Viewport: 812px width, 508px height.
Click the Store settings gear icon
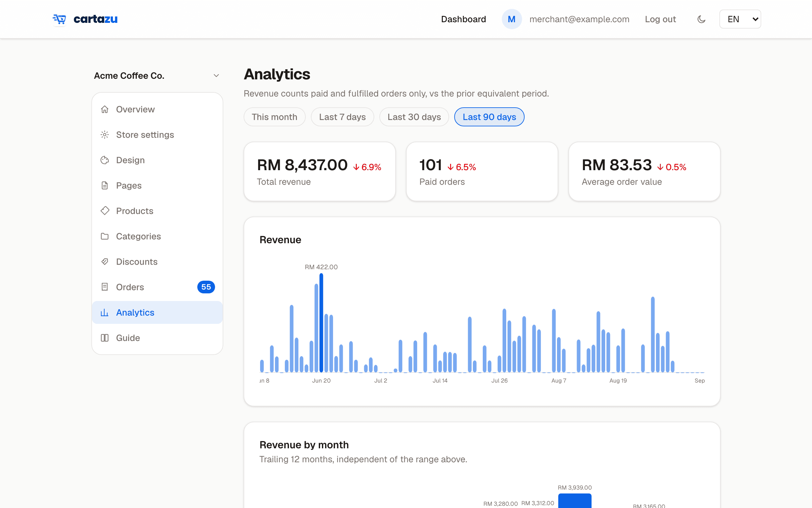point(105,135)
